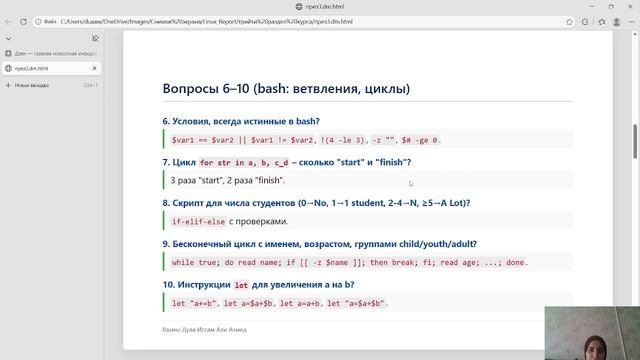Click the pin icon in tabs pane
This screenshot has height=360, width=640.
95,38
